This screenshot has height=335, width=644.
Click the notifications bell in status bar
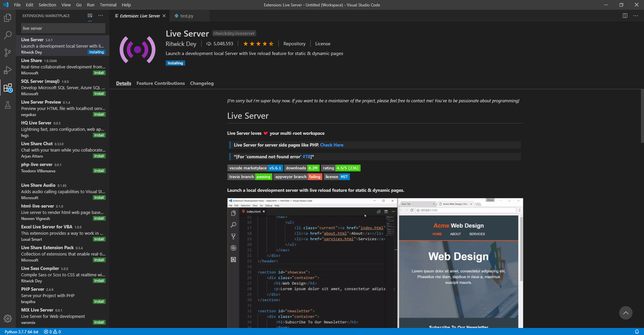(x=637, y=332)
